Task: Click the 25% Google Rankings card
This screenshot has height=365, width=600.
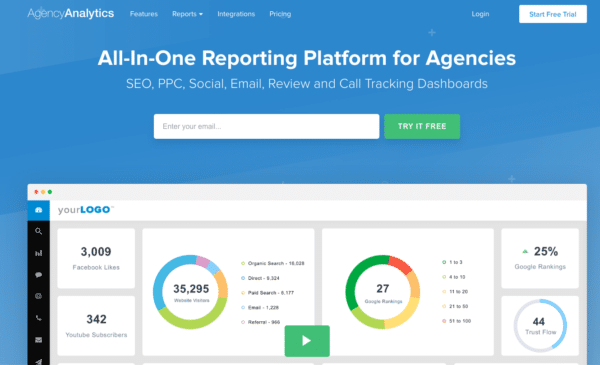Action: pos(540,258)
